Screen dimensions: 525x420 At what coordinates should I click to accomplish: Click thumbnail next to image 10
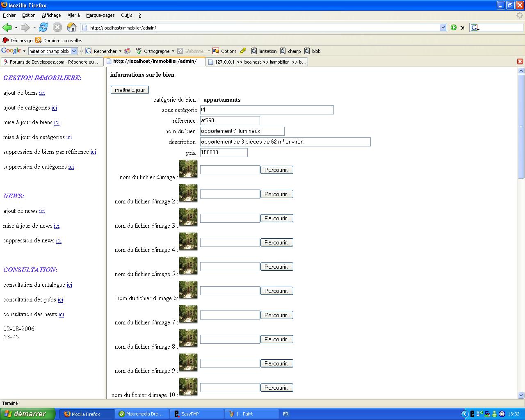tap(188, 386)
